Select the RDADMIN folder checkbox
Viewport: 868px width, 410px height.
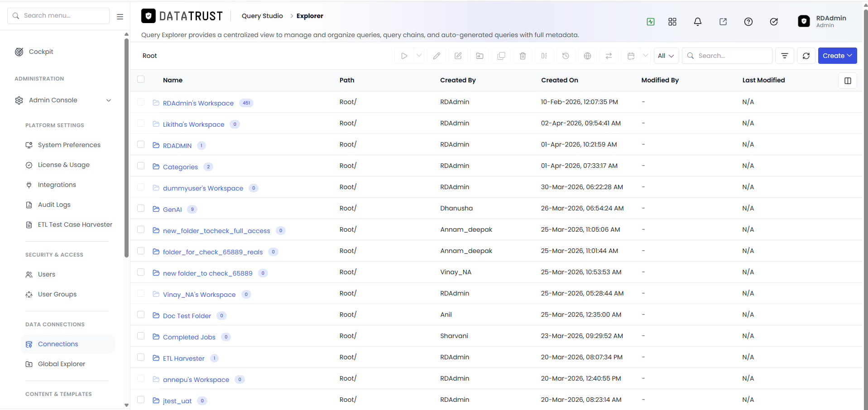point(141,144)
